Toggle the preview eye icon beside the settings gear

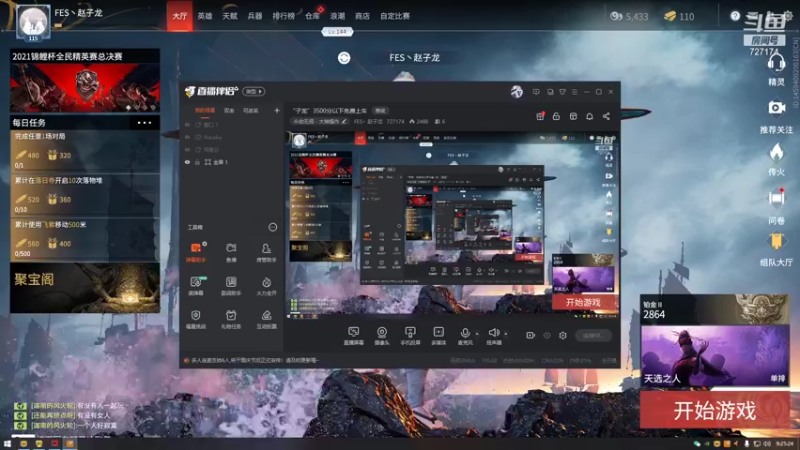point(547,335)
